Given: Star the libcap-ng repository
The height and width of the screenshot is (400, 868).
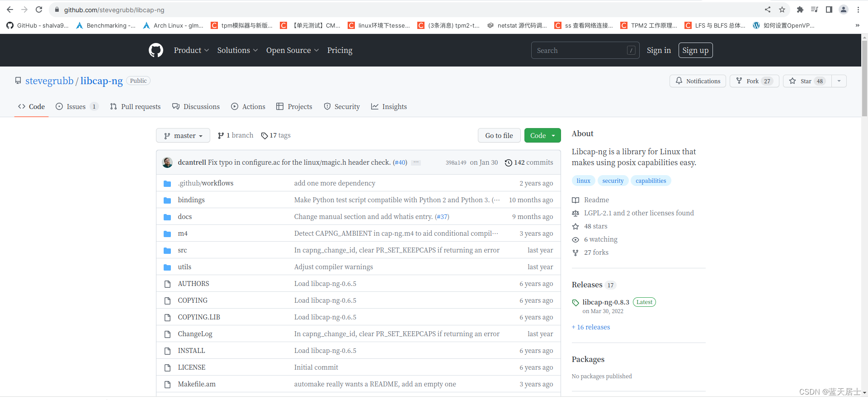Looking at the screenshot, I should tap(807, 81).
